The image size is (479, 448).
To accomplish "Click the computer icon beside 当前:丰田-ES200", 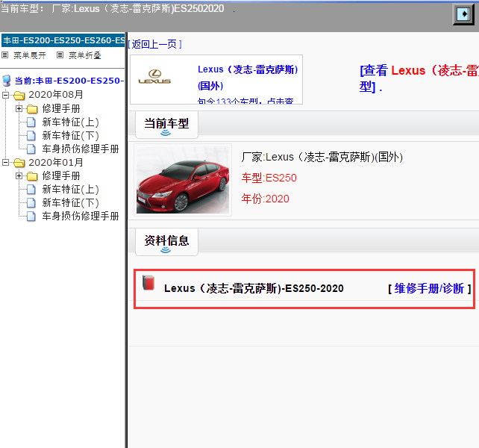I will pos(7,81).
